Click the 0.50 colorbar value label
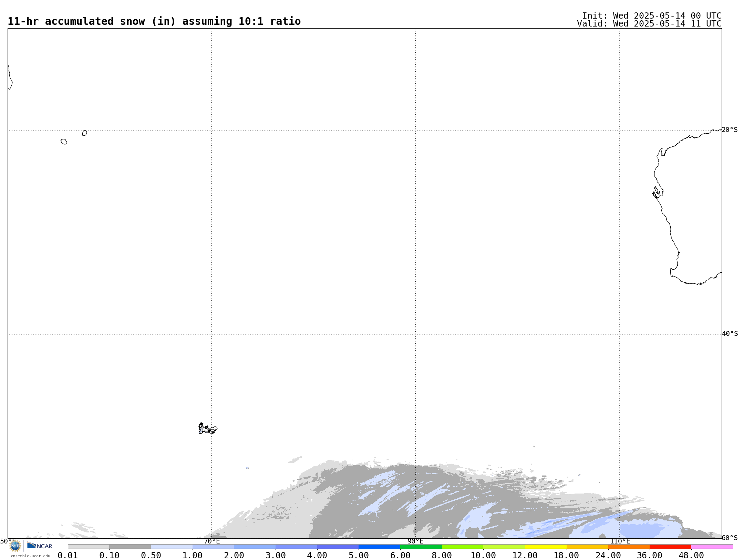The image size is (744, 560). click(x=151, y=556)
